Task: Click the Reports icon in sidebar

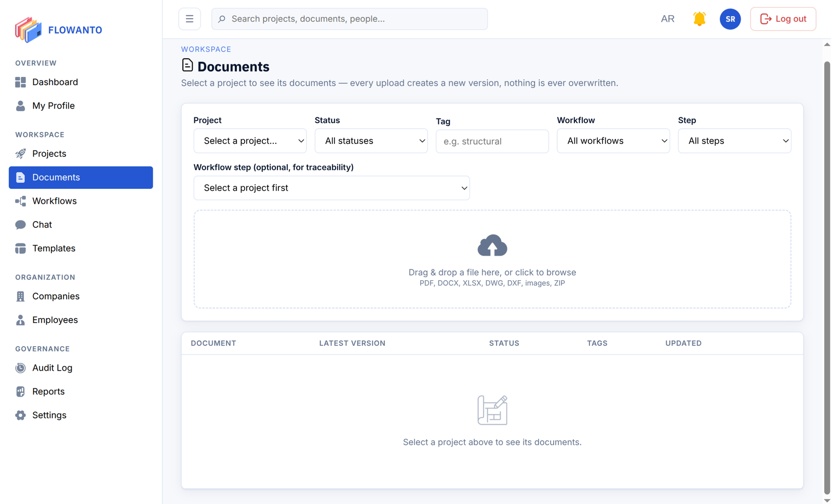Action: coord(20,392)
